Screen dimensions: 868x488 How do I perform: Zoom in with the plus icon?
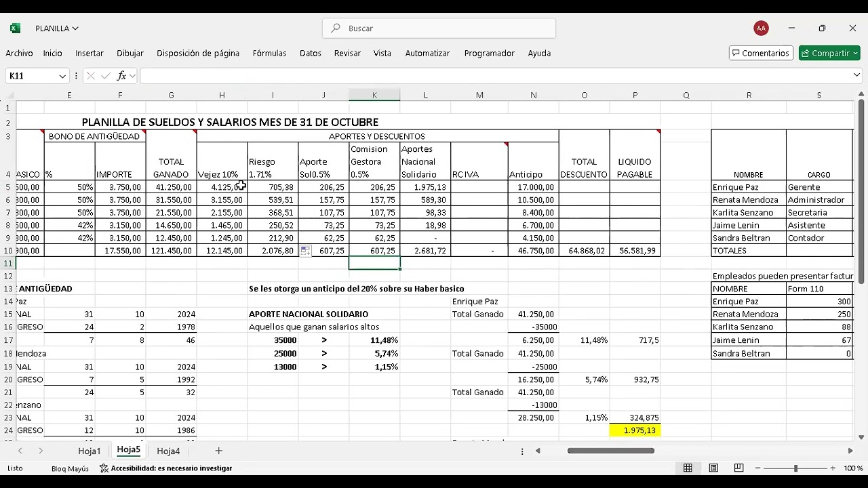tap(833, 468)
